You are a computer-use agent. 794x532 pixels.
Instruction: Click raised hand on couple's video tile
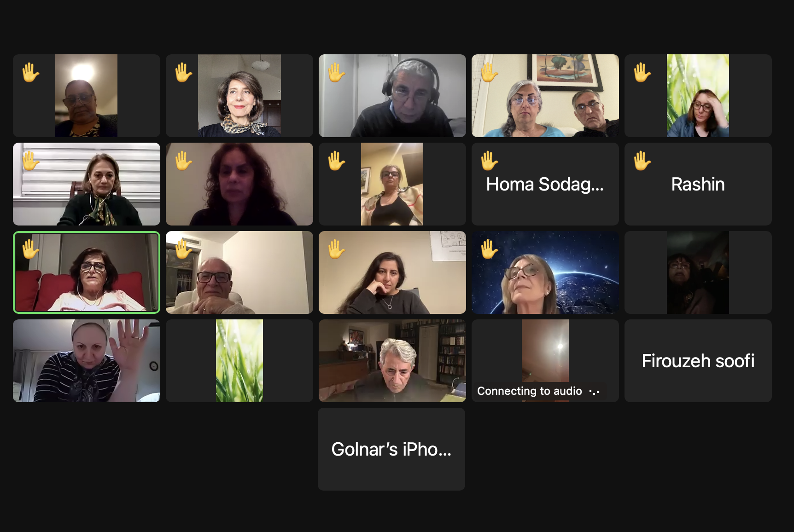(x=489, y=73)
